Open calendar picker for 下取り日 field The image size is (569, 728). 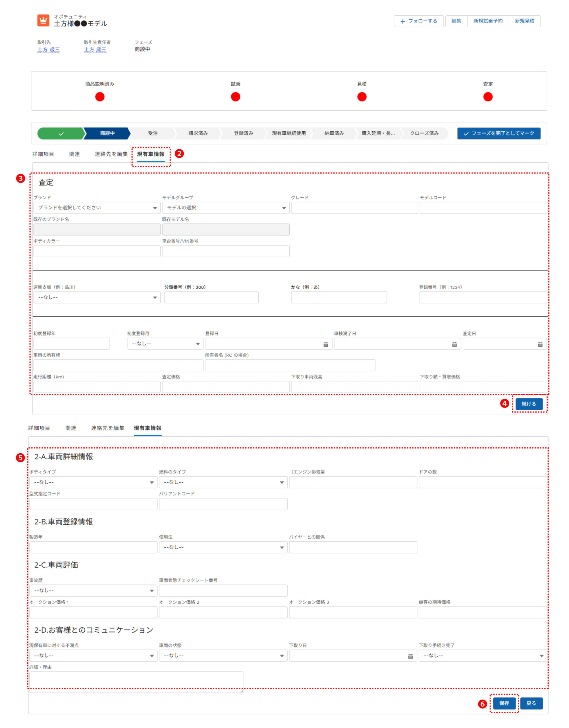point(410,656)
